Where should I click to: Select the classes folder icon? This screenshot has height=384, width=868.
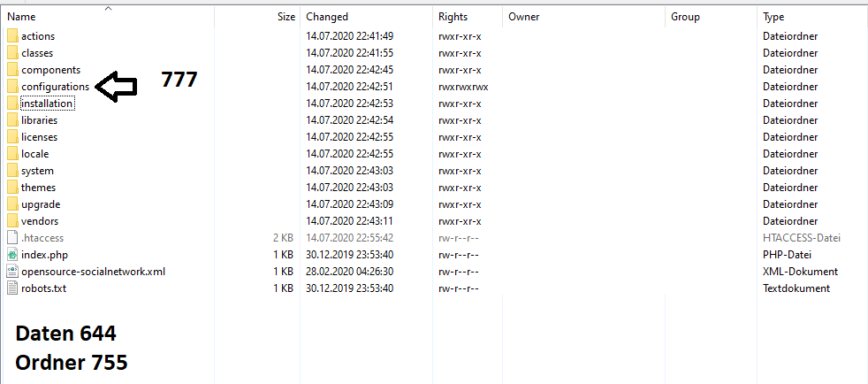(x=12, y=53)
